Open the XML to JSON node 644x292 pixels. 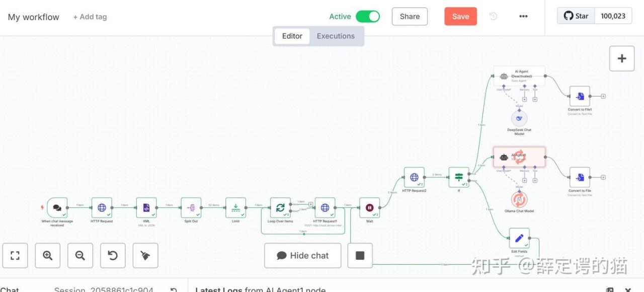tap(146, 207)
